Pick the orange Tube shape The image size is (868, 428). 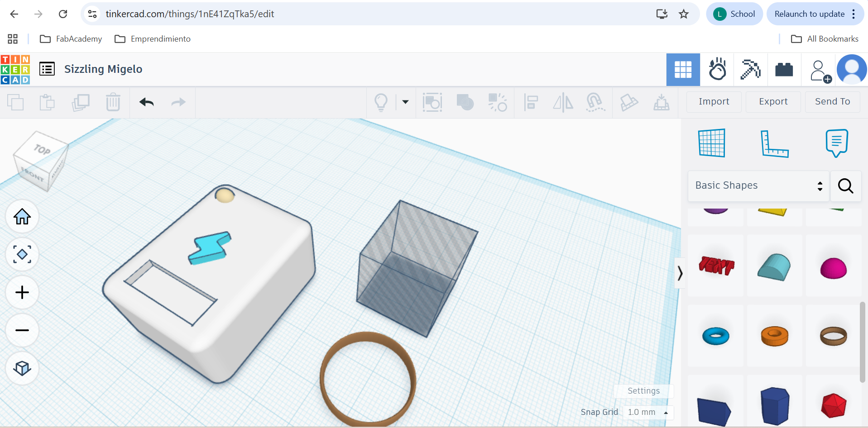click(775, 336)
